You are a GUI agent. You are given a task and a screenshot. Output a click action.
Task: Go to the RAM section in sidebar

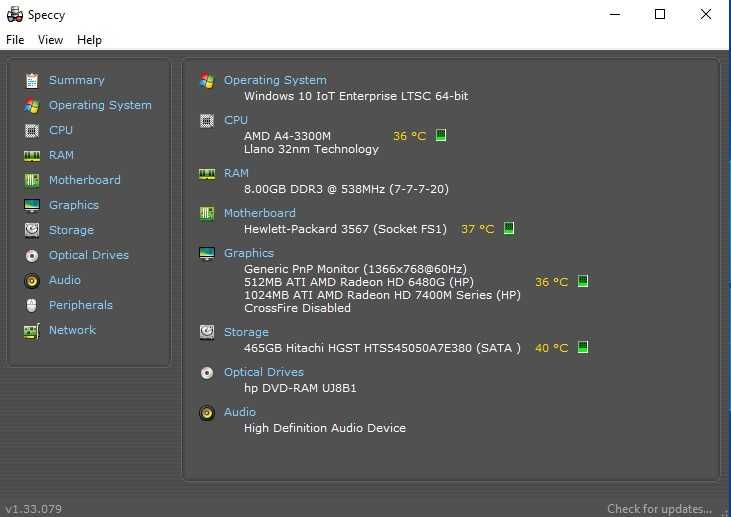62,155
